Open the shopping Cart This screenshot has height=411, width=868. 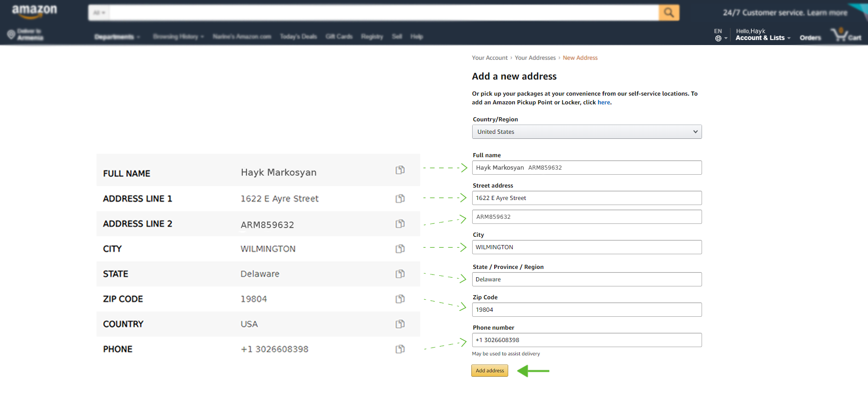pyautogui.click(x=846, y=35)
